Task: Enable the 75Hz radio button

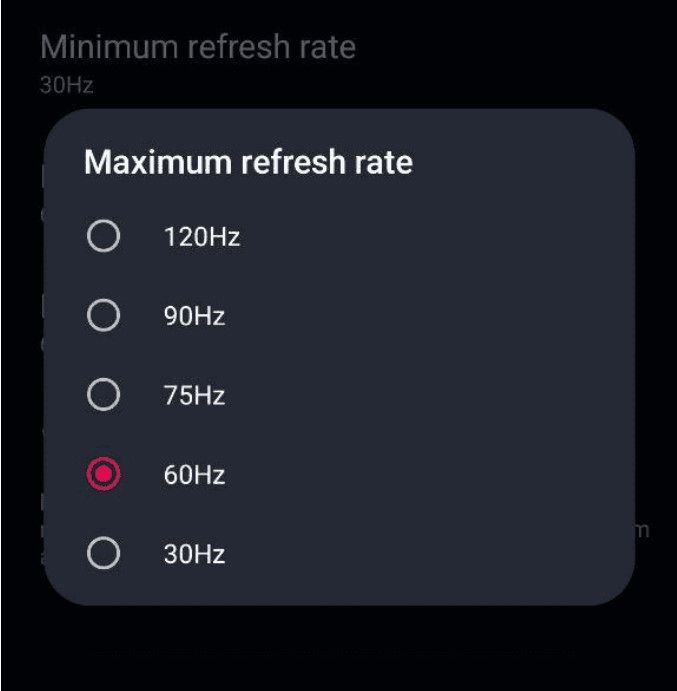Action: click(x=103, y=395)
